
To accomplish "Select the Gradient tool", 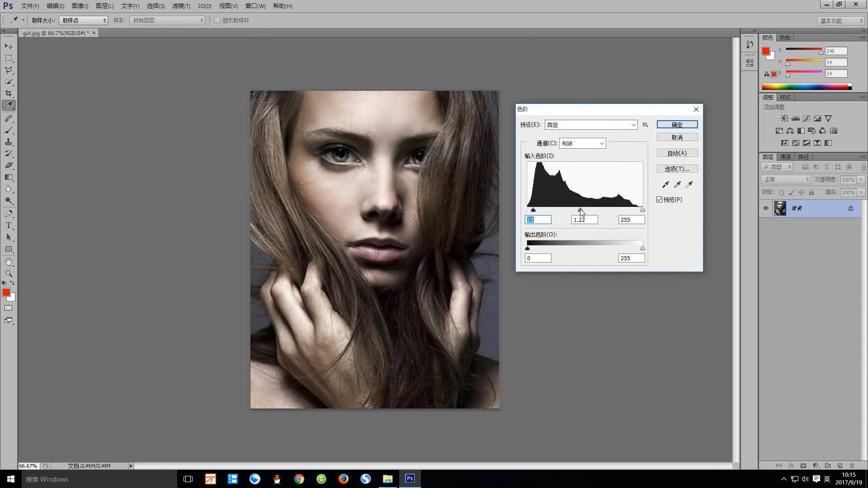I will [x=9, y=177].
